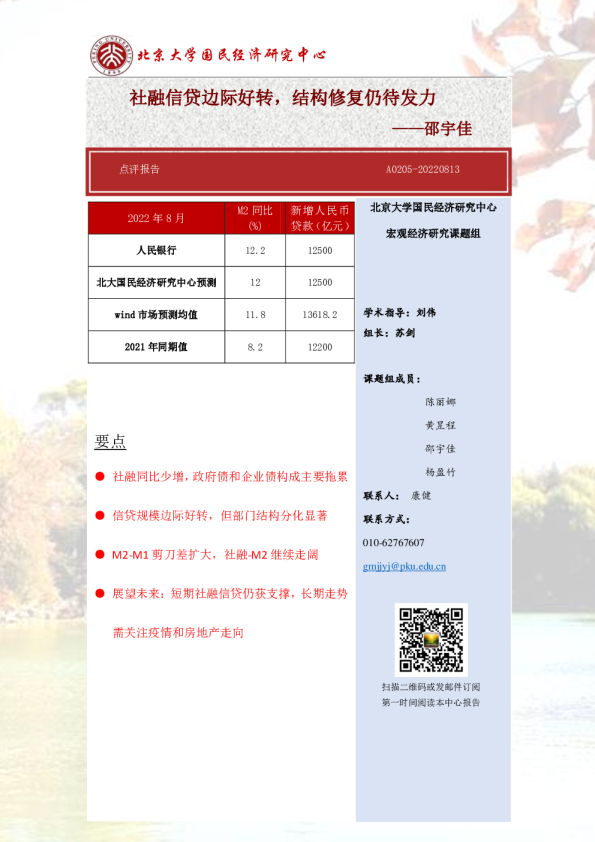Click the 新增人民币贷款 column header
This screenshot has width=595, height=842.
tap(320, 218)
